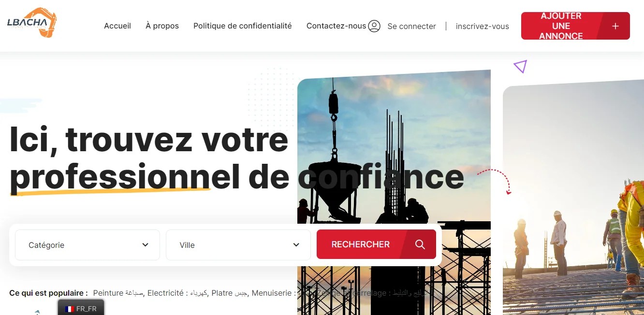Click the inscrivez-vous link
644x315 pixels.
(x=482, y=27)
